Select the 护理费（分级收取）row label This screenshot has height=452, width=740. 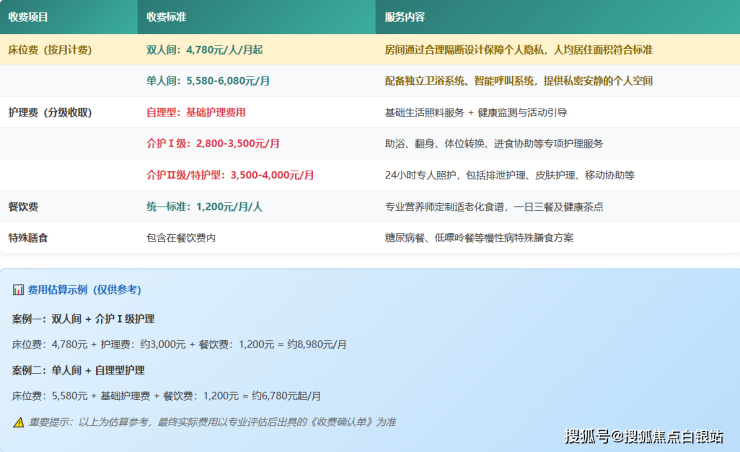tap(49, 112)
